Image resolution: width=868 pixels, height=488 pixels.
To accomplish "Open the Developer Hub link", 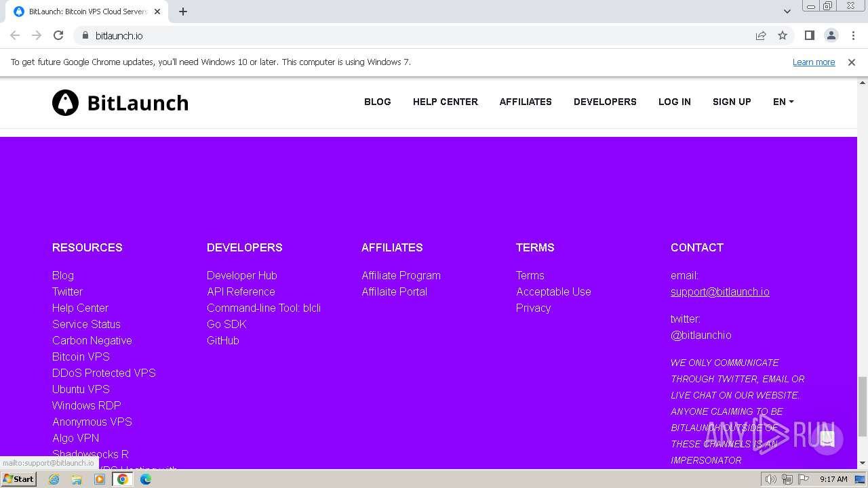I will (x=242, y=275).
